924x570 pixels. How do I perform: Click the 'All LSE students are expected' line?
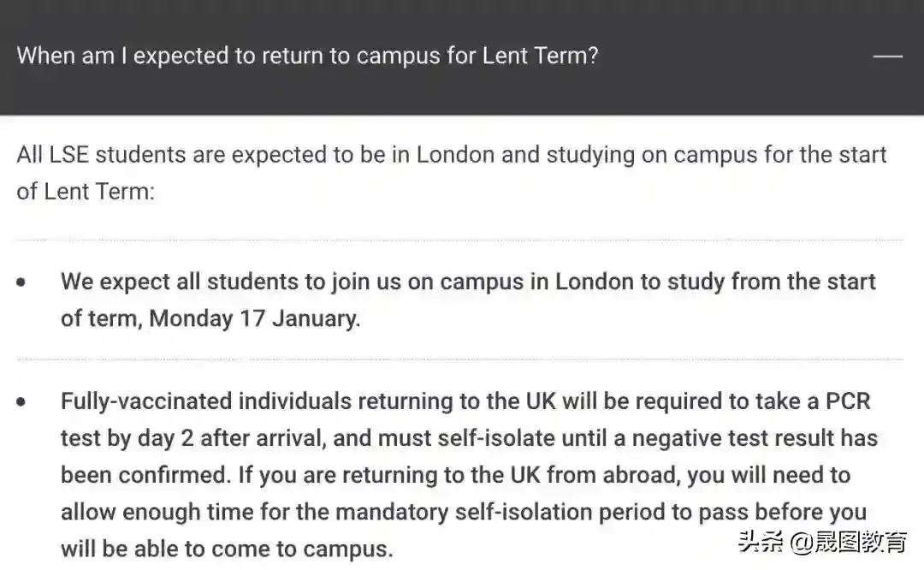pos(451,155)
